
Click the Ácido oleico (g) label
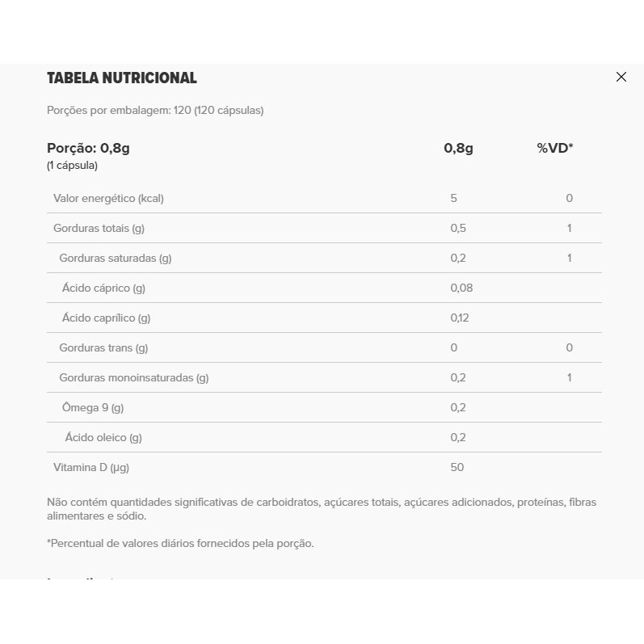click(103, 437)
